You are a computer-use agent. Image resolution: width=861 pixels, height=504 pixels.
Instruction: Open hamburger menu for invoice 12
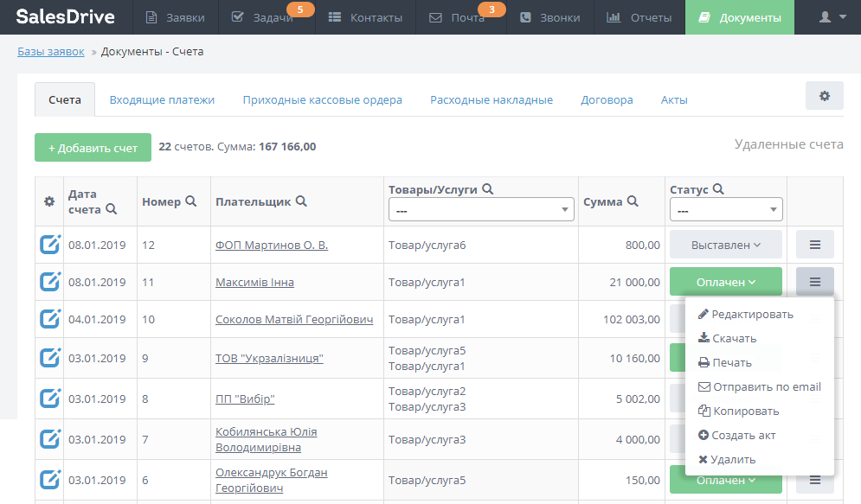coord(815,245)
